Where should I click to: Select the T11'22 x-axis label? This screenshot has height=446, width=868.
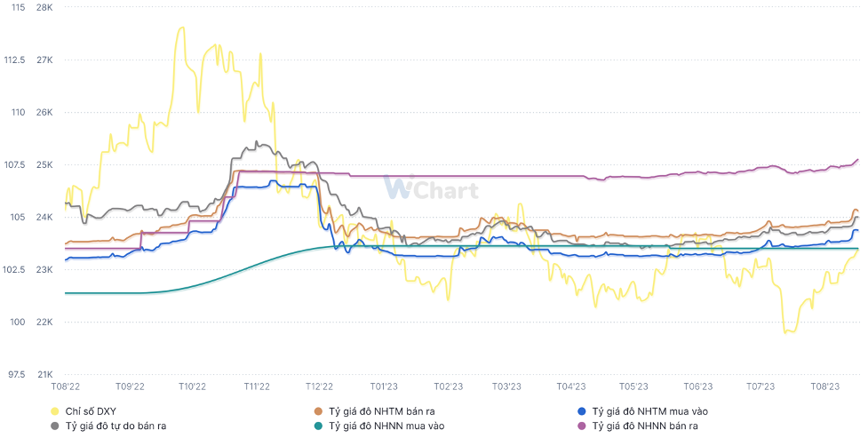tap(256, 386)
